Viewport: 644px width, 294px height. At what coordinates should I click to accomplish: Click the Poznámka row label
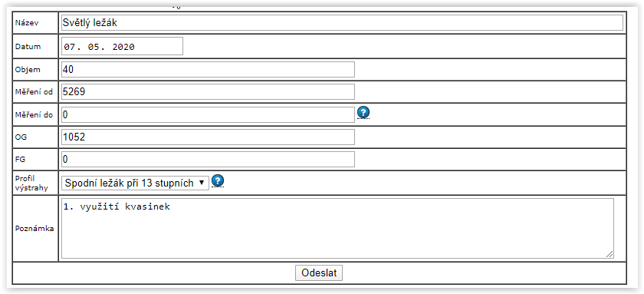click(34, 229)
